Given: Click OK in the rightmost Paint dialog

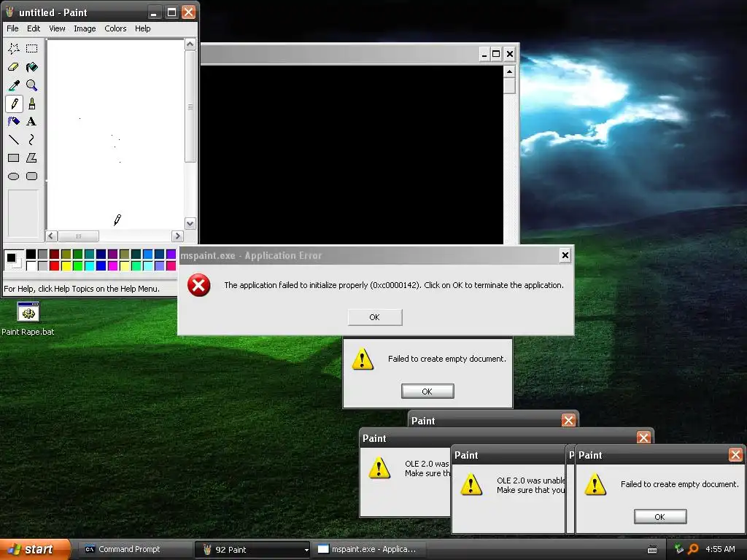Looking at the screenshot, I should click(660, 517).
